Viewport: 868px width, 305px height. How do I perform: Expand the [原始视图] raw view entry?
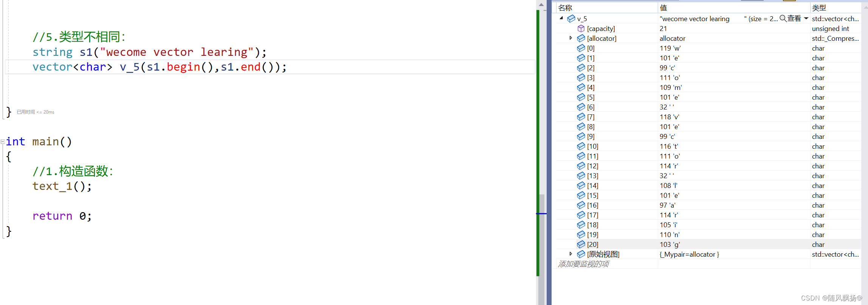[571, 254]
